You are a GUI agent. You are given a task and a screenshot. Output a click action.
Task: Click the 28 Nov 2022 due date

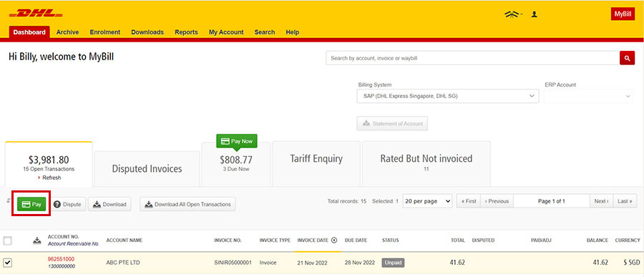pyautogui.click(x=360, y=263)
